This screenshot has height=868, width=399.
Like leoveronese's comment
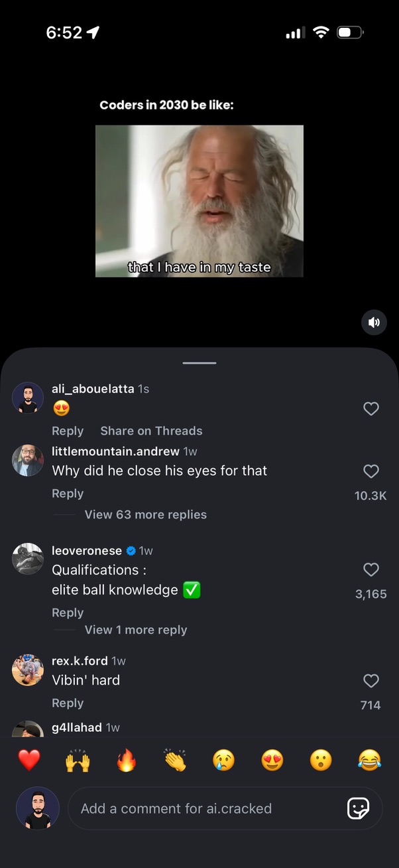click(370, 569)
